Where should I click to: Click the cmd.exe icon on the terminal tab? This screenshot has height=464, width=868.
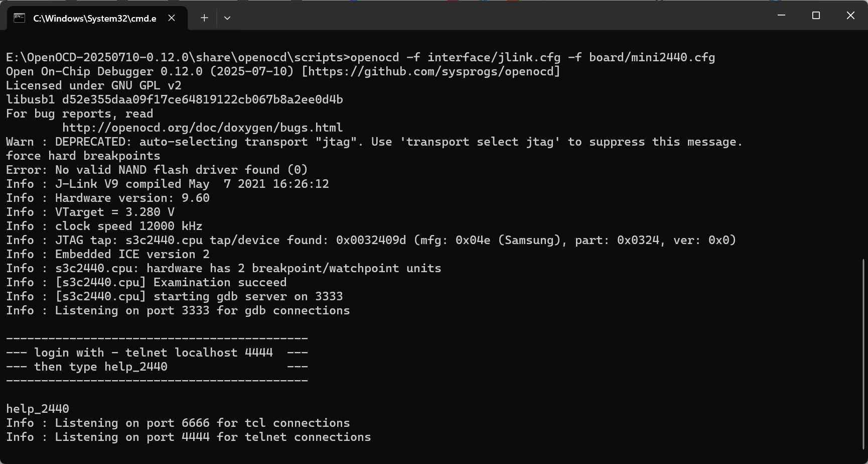click(x=18, y=18)
